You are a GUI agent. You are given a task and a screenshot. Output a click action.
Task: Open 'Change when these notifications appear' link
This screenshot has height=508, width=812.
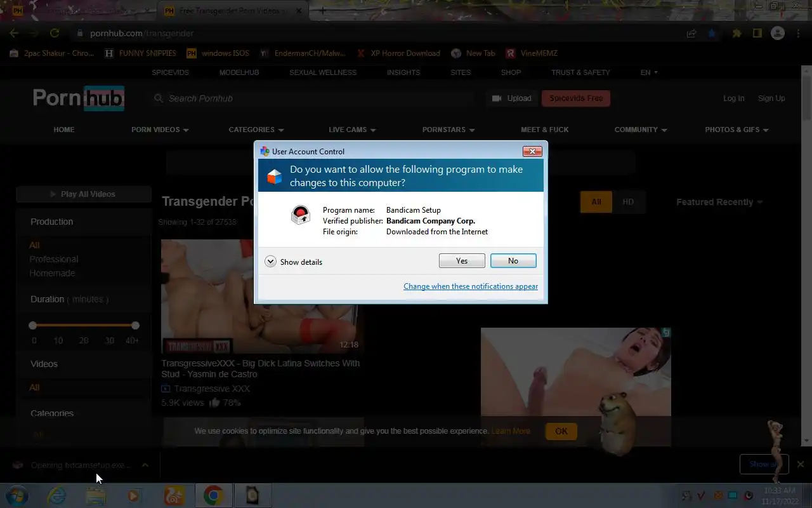pyautogui.click(x=471, y=286)
